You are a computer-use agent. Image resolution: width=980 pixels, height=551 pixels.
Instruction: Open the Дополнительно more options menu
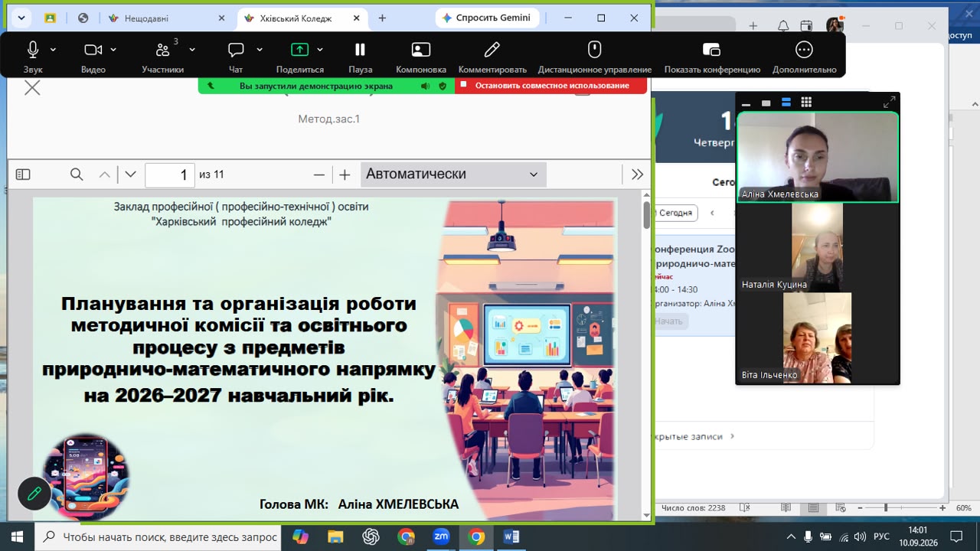(804, 50)
